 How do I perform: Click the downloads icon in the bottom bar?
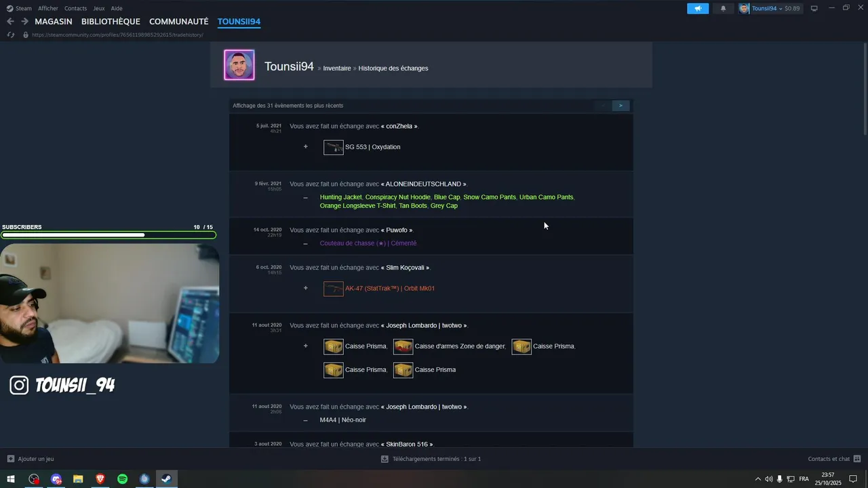384,459
